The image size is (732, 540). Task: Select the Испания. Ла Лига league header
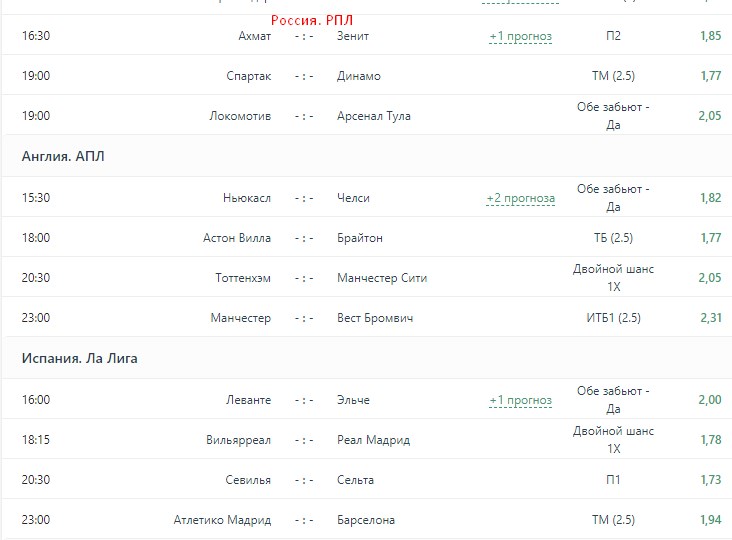(79, 358)
